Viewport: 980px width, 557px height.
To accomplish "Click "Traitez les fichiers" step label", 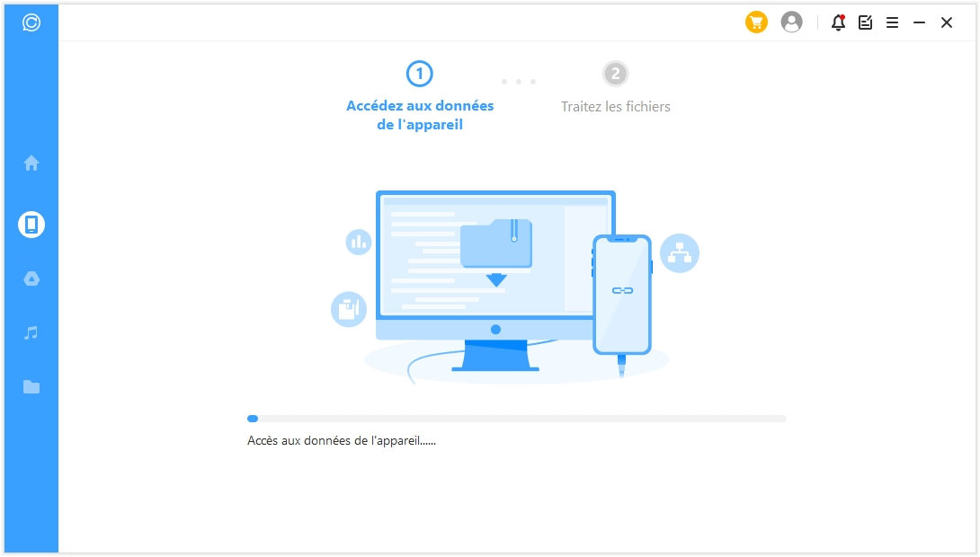I will point(615,106).
